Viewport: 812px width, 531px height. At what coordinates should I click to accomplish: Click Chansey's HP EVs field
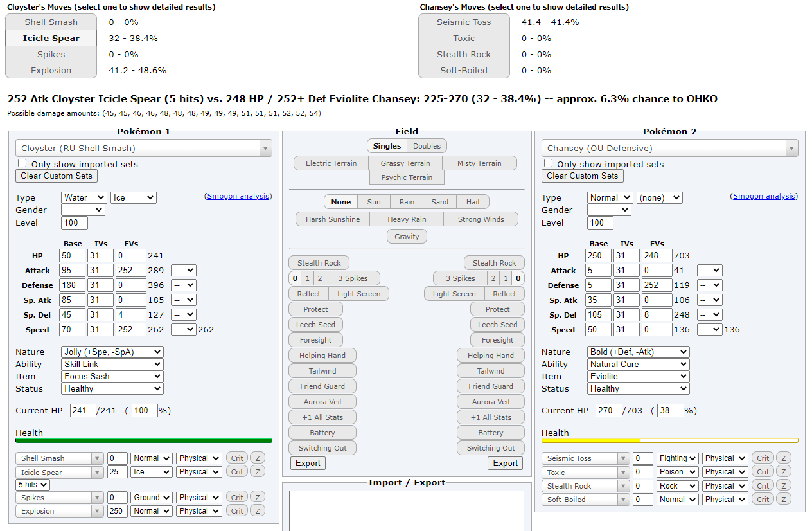coord(657,255)
